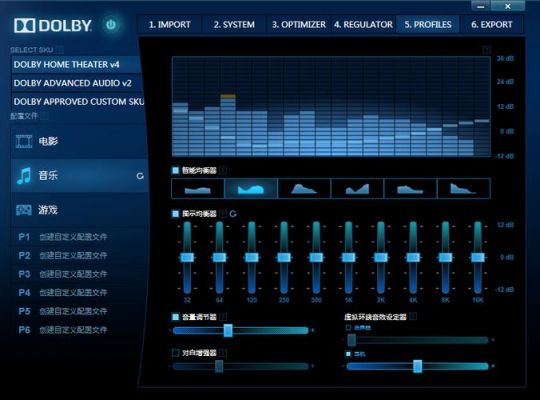Reset graphic equalizer using circular arrow icon
Image resolution: width=540 pixels, height=400 pixels.
tap(233, 214)
